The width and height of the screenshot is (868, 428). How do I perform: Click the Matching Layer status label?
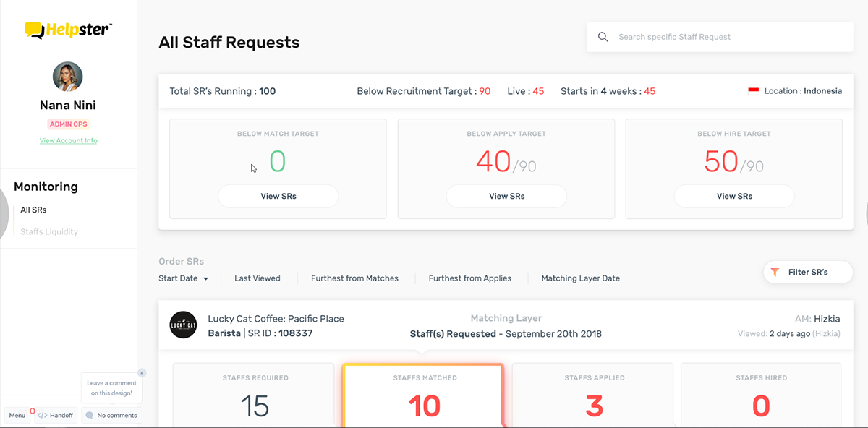tap(506, 318)
